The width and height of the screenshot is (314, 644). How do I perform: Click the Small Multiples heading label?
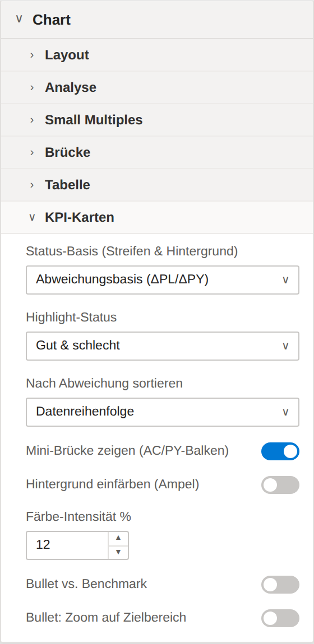pyautogui.click(x=94, y=120)
